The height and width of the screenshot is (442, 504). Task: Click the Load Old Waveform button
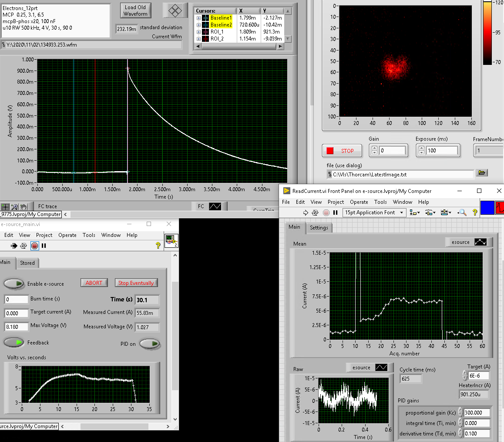pyautogui.click(x=135, y=10)
